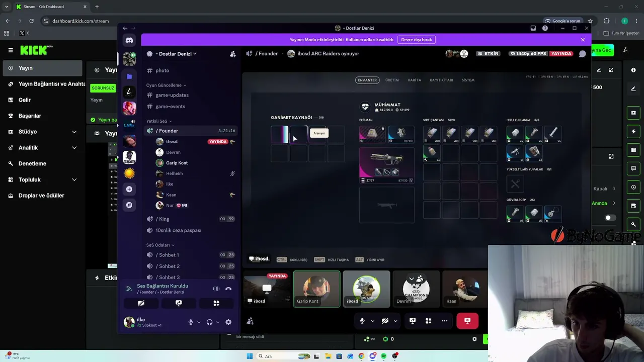Disconnect from the voice channel
Screen dimensions: 644x362
pyautogui.click(x=228, y=289)
